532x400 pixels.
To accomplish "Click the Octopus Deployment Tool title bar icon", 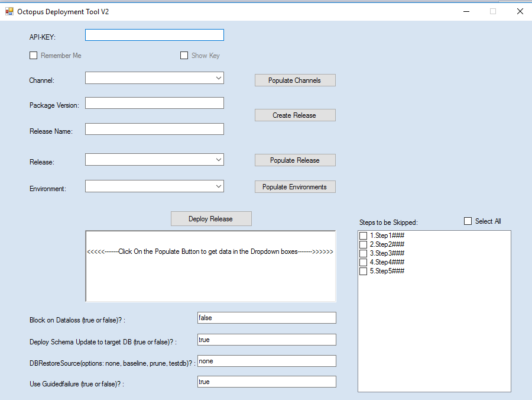I will point(9,11).
